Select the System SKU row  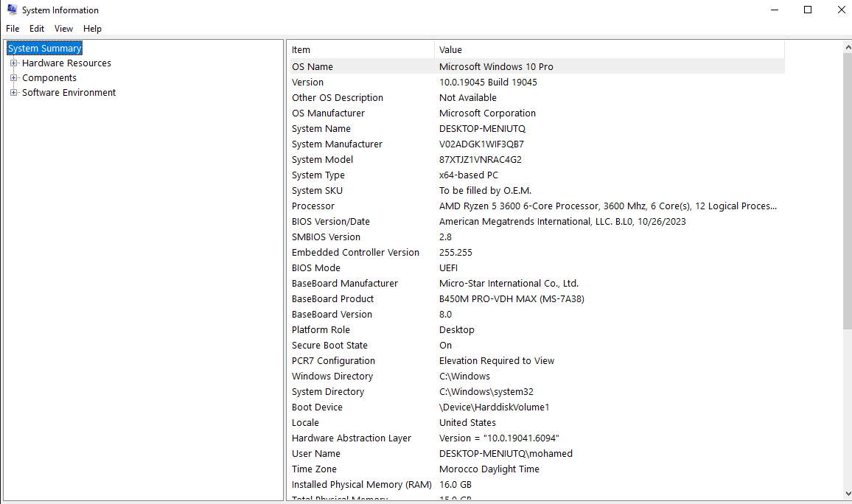(537, 191)
